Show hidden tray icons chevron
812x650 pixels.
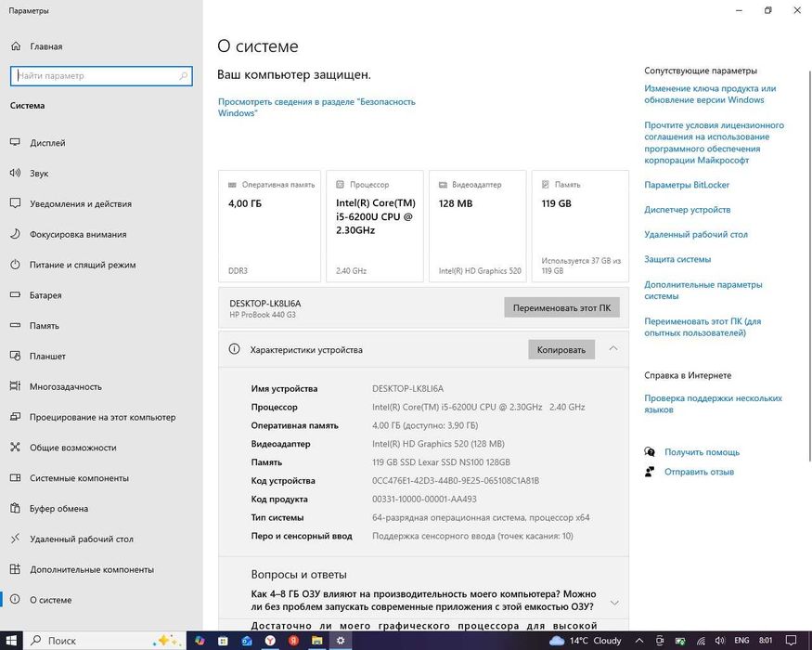(639, 641)
